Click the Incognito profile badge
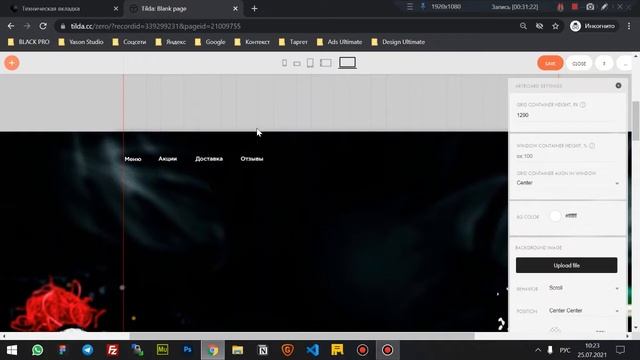The image size is (640, 360). (x=594, y=26)
